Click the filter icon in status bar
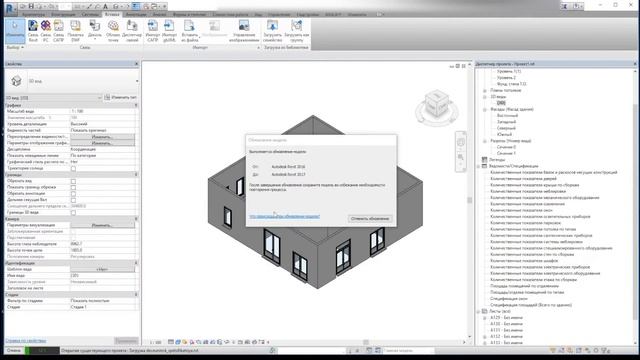Screen dimensions: 640x360 [x=606, y=350]
